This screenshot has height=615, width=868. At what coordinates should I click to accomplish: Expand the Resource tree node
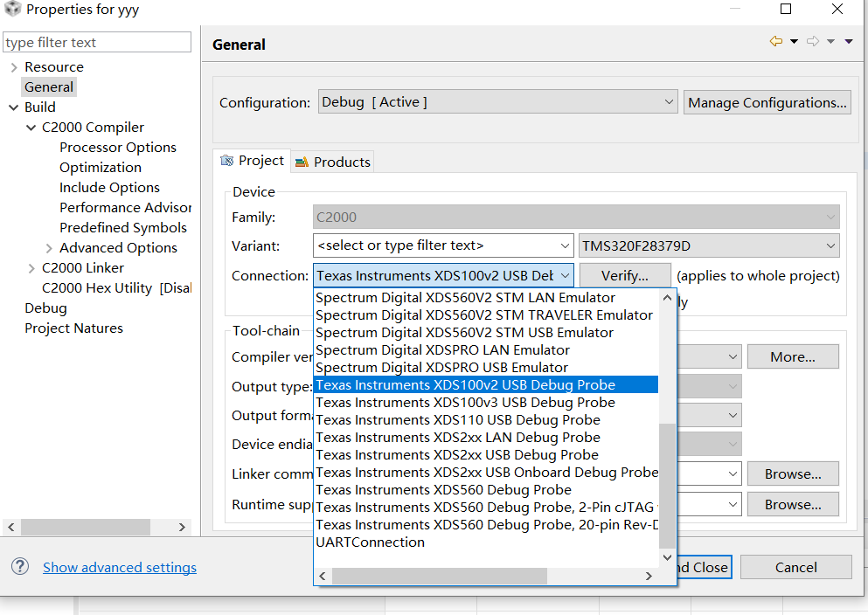point(13,67)
